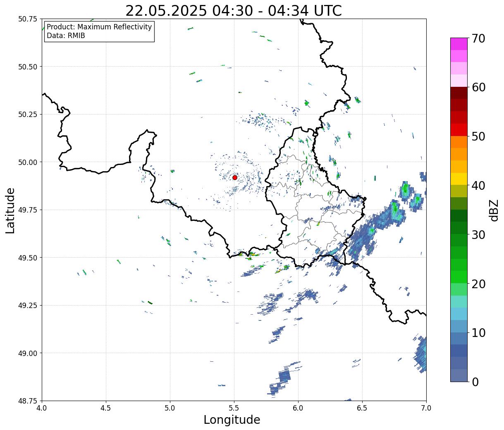Click the 50.00 latitude tick label
504x430 pixels.
(x=28, y=162)
